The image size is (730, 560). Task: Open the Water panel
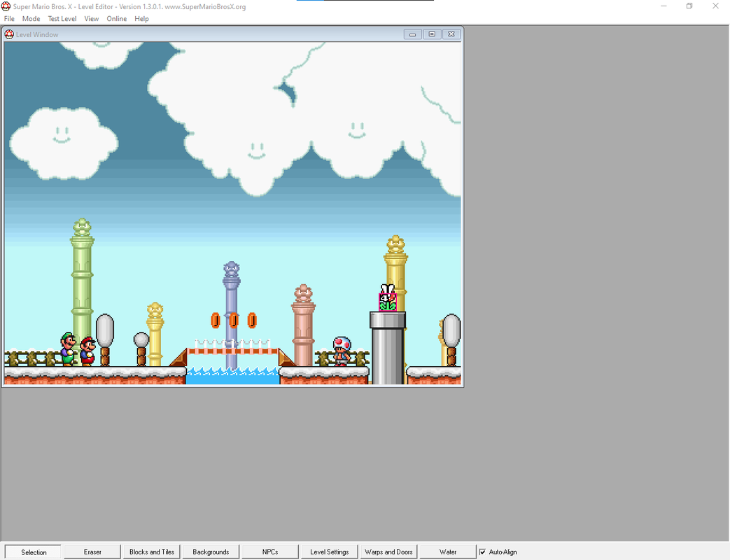click(x=447, y=552)
